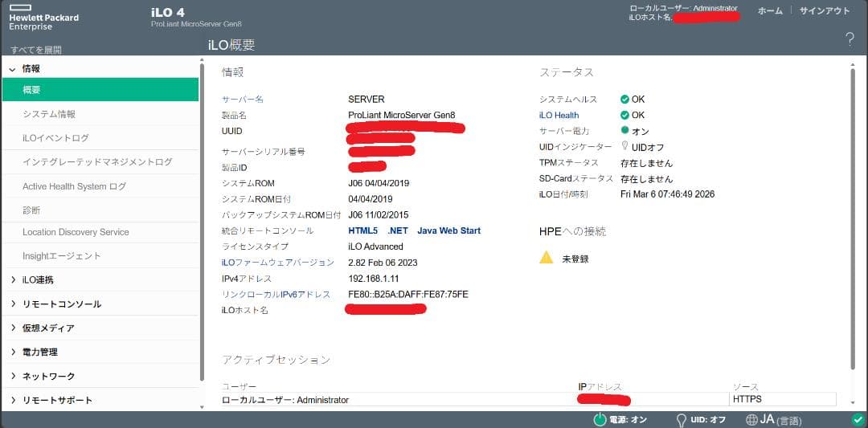Expand the 仮想メディア menu section
Image resolution: width=868 pixels, height=428 pixels.
coord(13,328)
